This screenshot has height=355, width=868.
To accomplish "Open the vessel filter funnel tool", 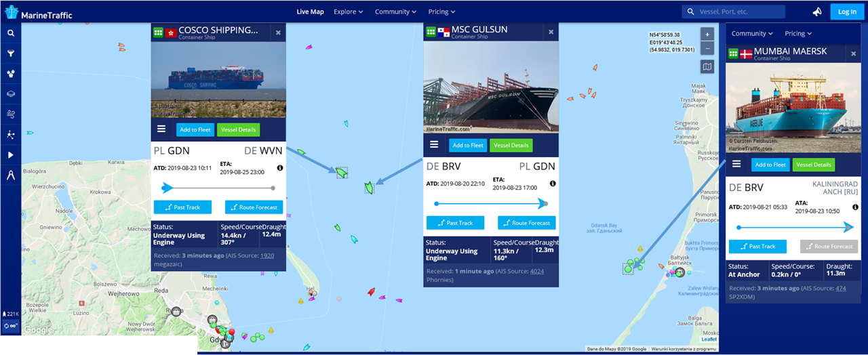I will pos(11,53).
